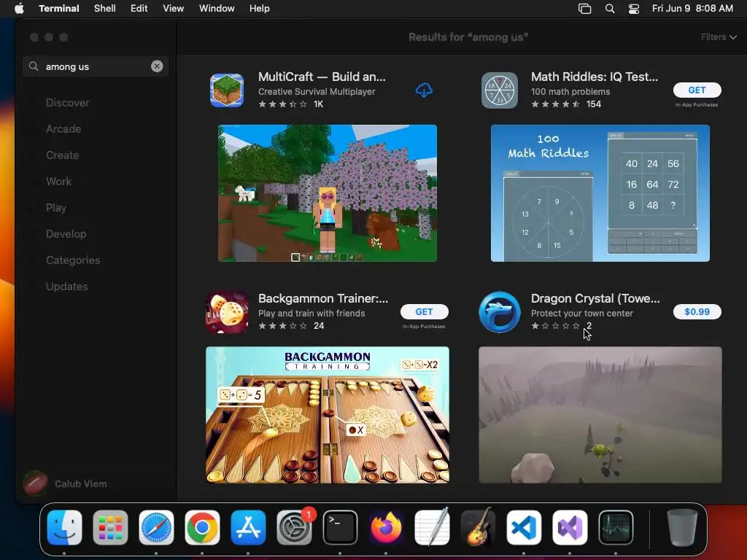This screenshot has width=747, height=560.
Task: Click the magnifying glass in the search field
Action: (34, 66)
